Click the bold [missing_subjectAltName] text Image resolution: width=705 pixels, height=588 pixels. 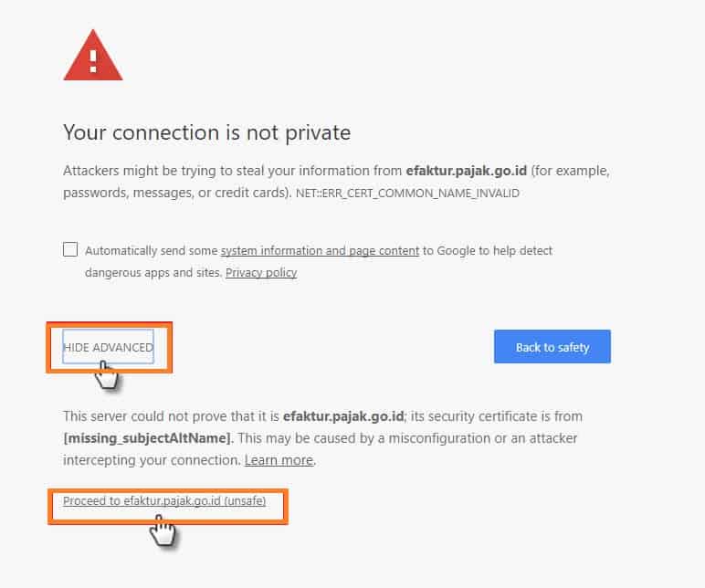click(x=148, y=438)
